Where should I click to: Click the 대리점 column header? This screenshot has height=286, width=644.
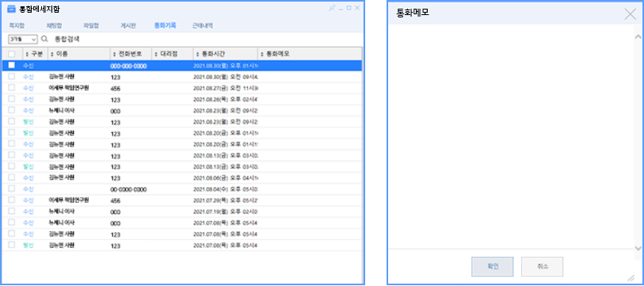click(x=172, y=54)
